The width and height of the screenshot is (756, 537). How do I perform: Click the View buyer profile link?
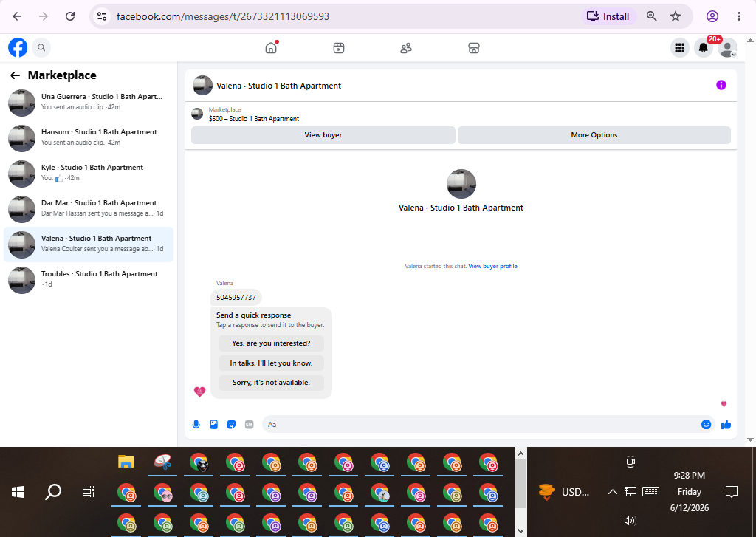pos(492,267)
